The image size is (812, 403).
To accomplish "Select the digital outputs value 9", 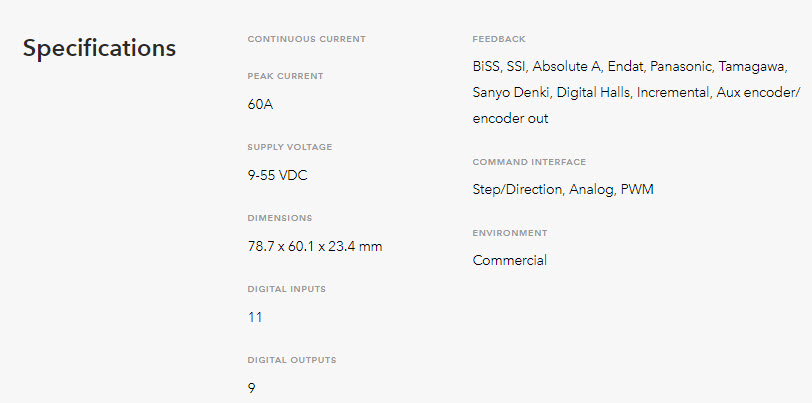I will click(252, 388).
